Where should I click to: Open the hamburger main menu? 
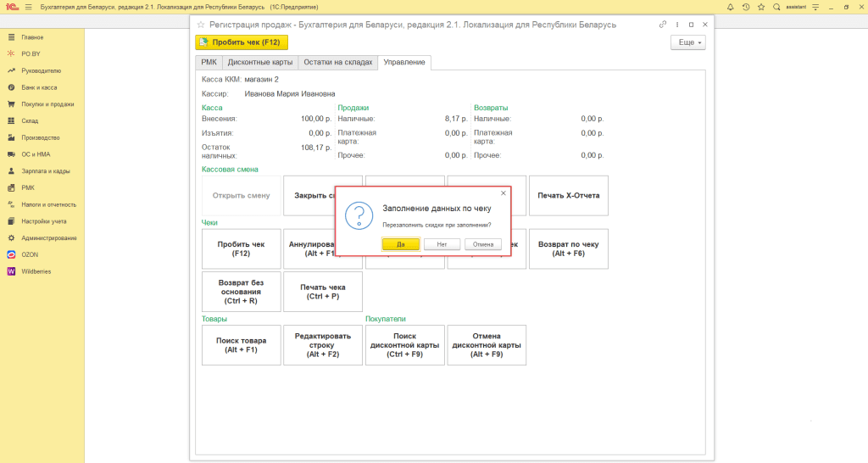tap(29, 7)
